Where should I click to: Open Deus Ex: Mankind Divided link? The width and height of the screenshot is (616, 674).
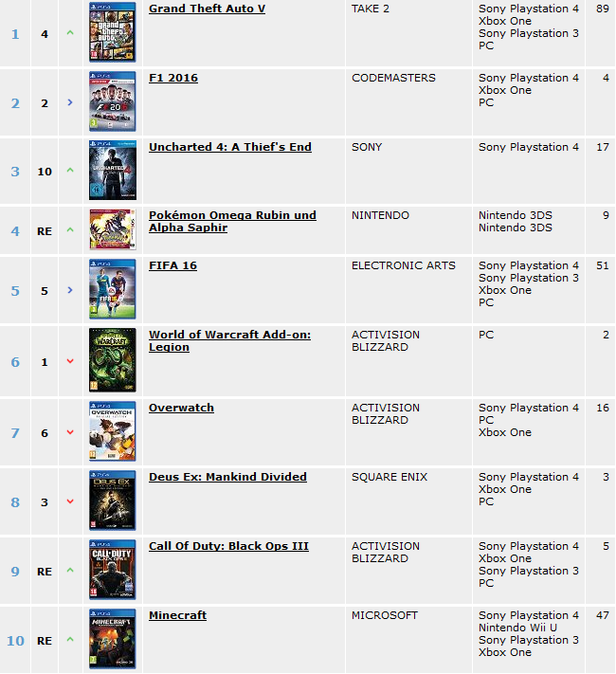227,477
